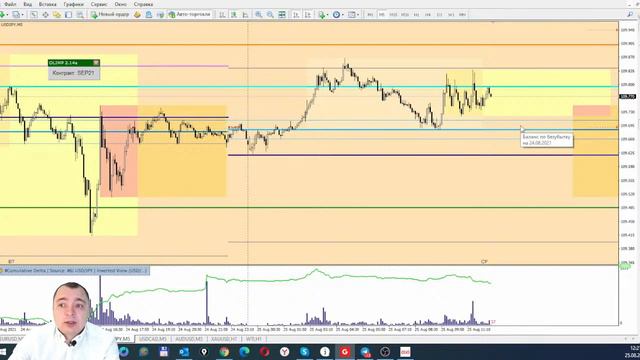The height and width of the screenshot is (360, 640).
Task: Expand the Templates dropdown arrow
Action: coord(358,15)
